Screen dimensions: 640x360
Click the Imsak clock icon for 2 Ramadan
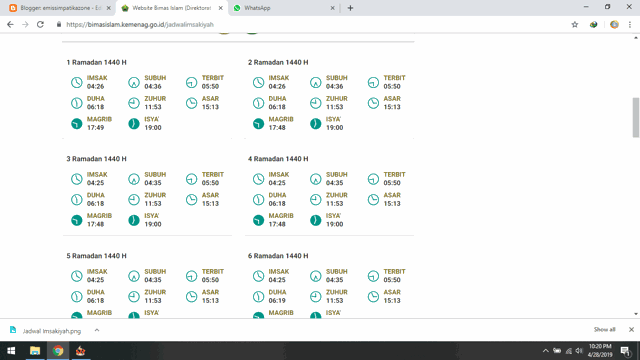coord(258,82)
